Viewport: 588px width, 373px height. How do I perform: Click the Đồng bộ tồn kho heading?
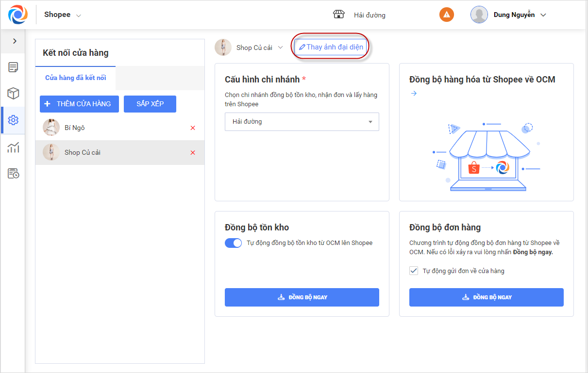tap(257, 227)
